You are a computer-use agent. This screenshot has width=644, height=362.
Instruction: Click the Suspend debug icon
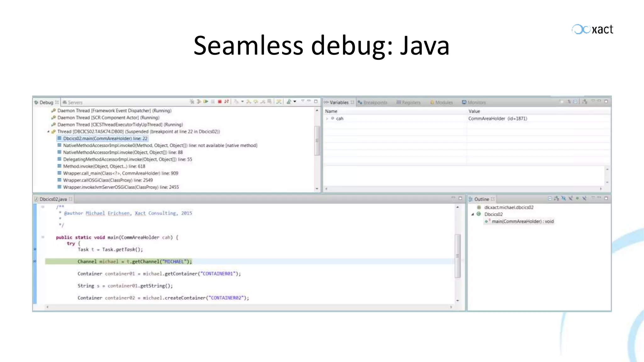[213, 101]
